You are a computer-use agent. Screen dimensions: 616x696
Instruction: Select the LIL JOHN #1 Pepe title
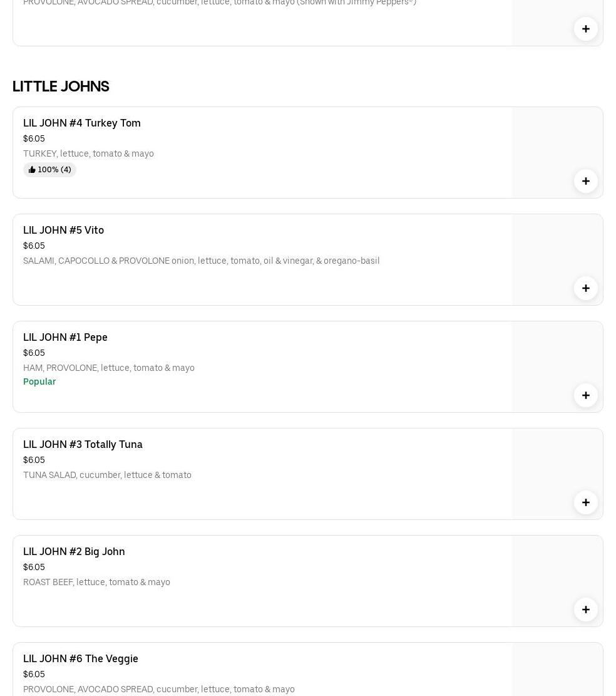coord(65,337)
